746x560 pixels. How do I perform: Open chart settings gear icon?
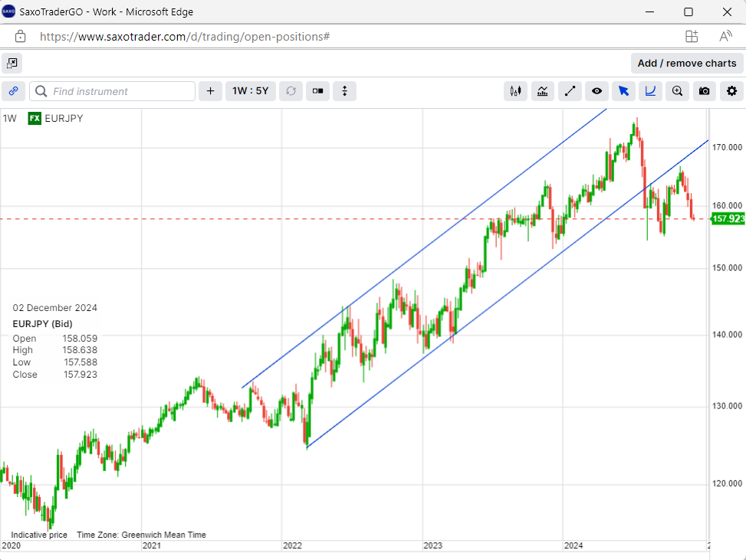coord(731,91)
